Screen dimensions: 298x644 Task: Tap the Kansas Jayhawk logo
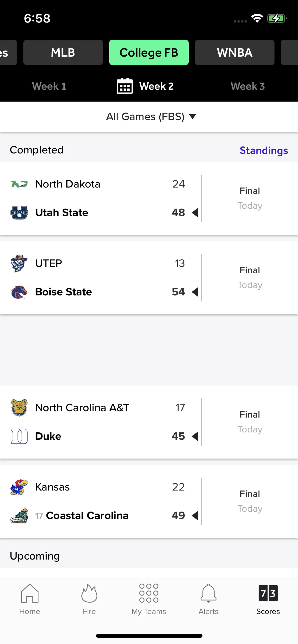(19, 487)
